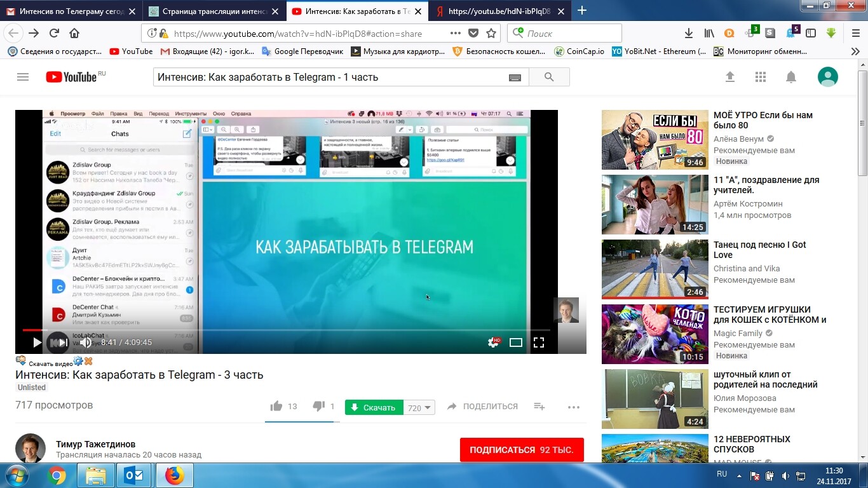This screenshot has width=868, height=488.
Task: Open the notifications bell
Action: 791,77
